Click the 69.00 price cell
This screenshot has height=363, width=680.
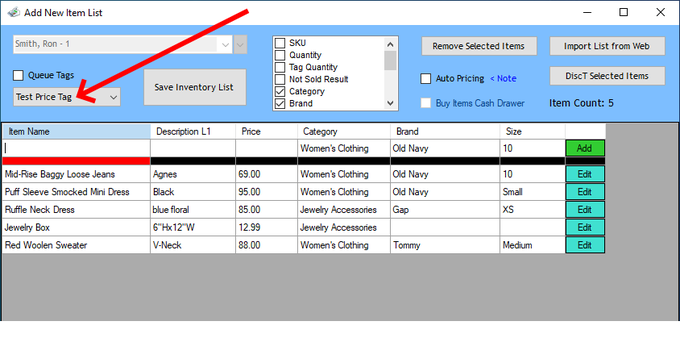267,174
